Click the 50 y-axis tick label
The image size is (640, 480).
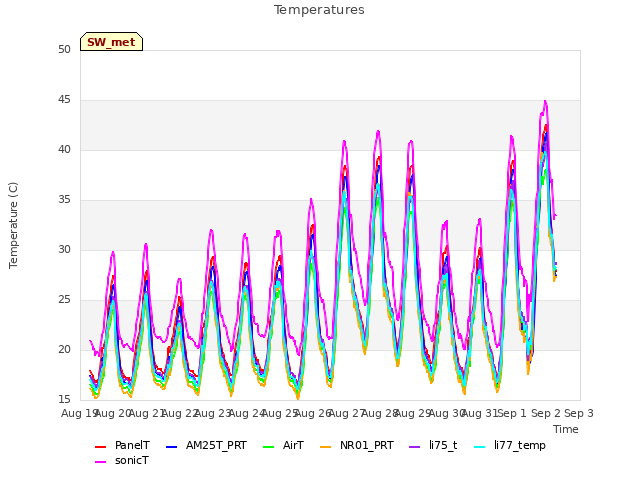point(64,49)
